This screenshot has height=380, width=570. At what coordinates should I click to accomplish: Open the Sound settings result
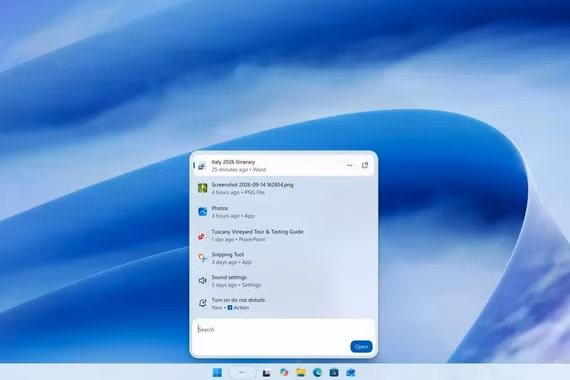[x=284, y=281]
